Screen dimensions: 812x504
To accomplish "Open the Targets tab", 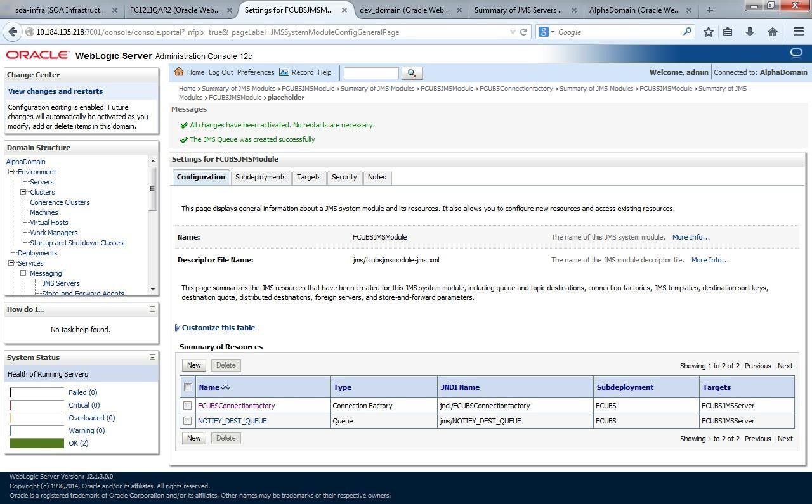I will click(309, 178).
